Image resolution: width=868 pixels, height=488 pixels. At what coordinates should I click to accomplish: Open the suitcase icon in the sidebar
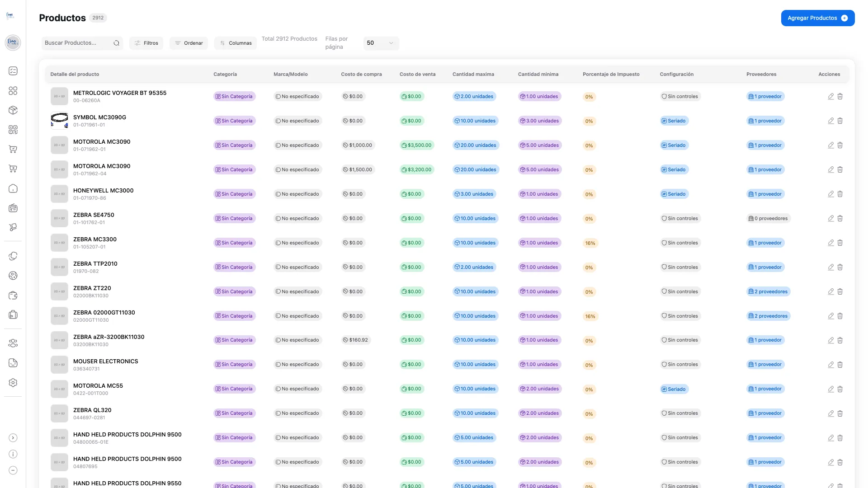point(13,314)
